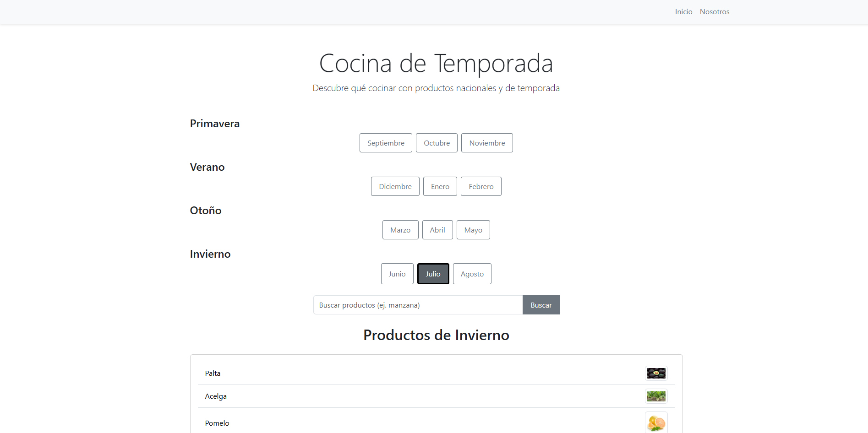Select the Pomelo product row text
Screen dimensions: 868x433
(x=217, y=423)
